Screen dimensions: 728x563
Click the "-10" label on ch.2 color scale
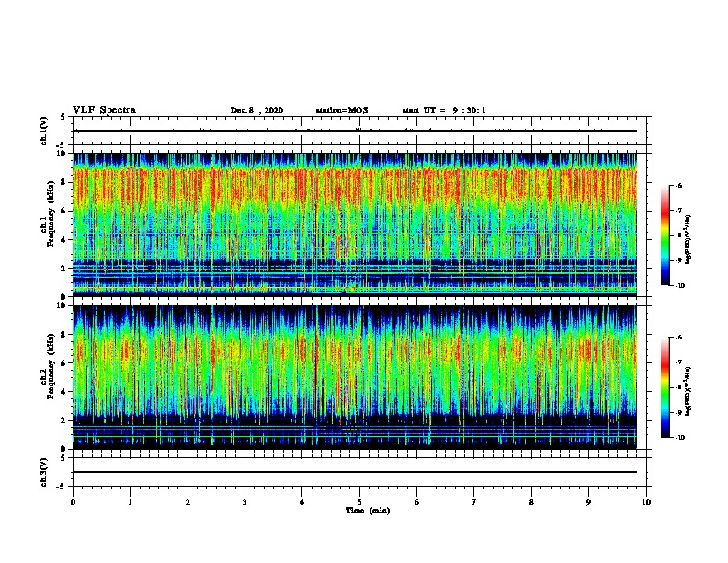679,438
